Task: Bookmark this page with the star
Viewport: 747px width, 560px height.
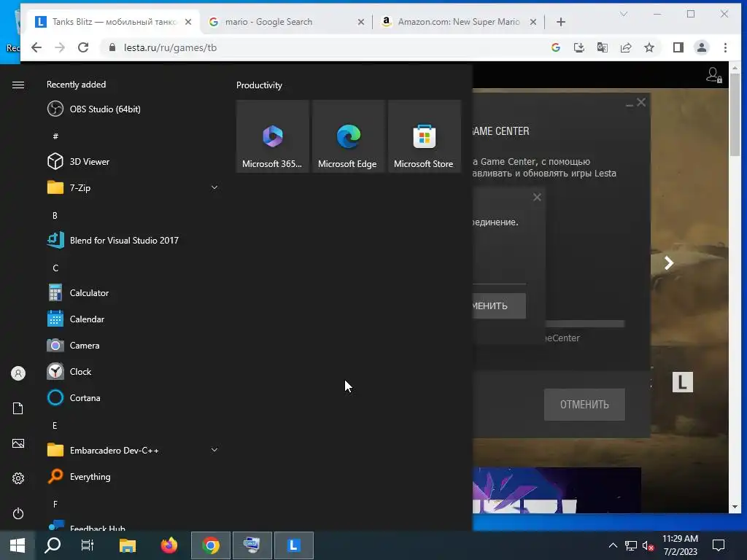Action: pos(649,47)
